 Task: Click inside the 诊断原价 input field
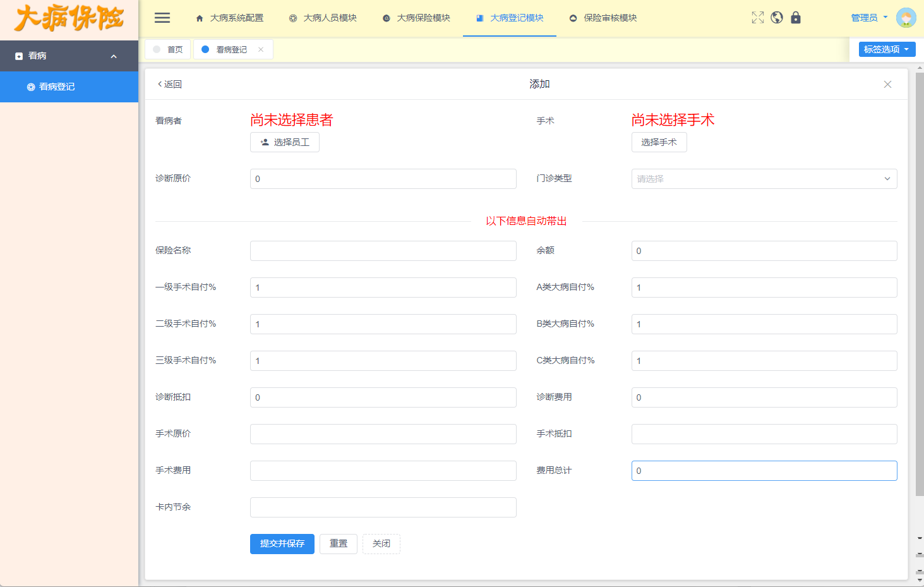tap(383, 179)
